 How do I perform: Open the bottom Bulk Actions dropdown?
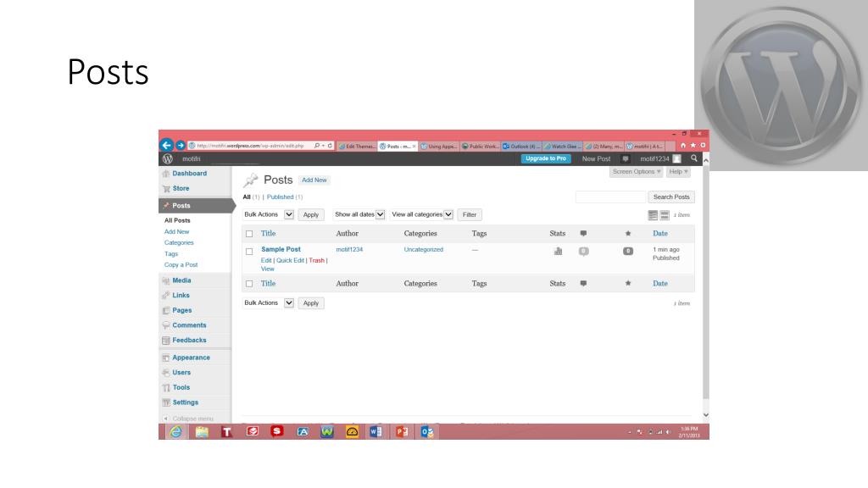[269, 303]
